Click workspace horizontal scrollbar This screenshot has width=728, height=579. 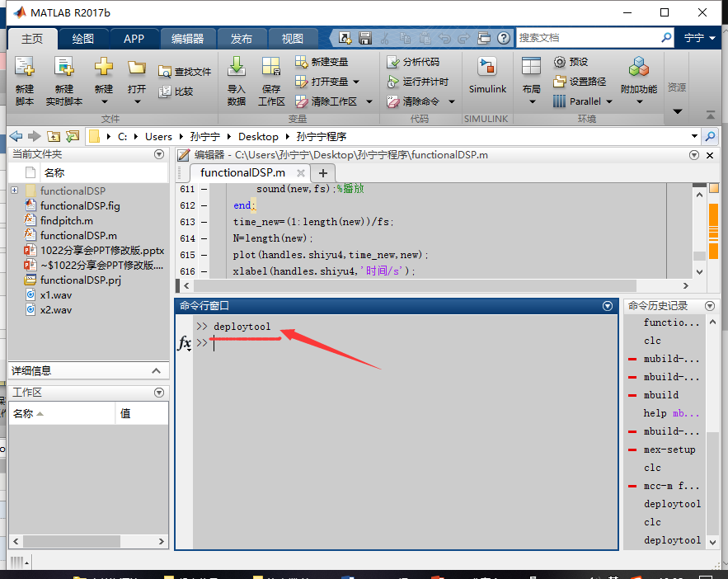(x=72, y=541)
